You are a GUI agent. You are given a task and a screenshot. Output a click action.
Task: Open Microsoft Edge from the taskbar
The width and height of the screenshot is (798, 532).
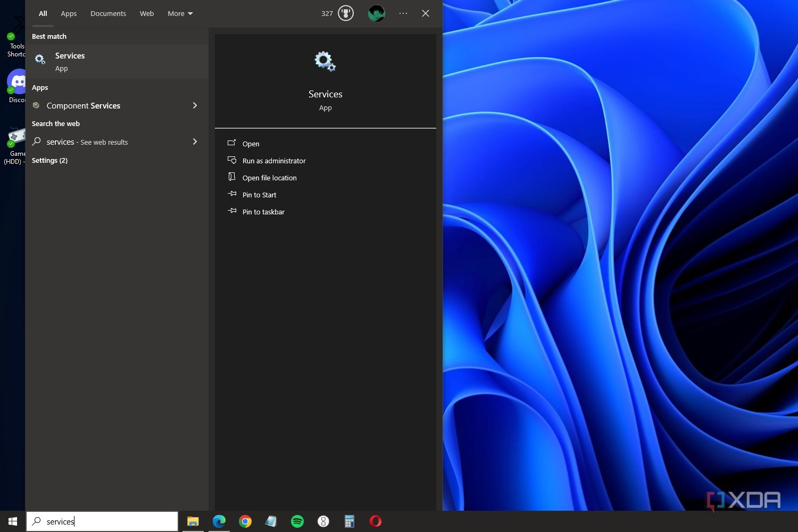[x=219, y=521]
